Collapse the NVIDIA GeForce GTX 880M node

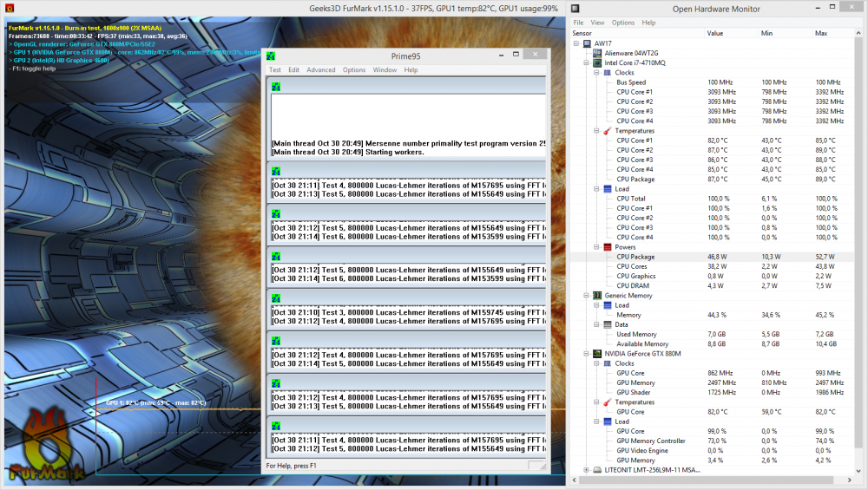(586, 354)
